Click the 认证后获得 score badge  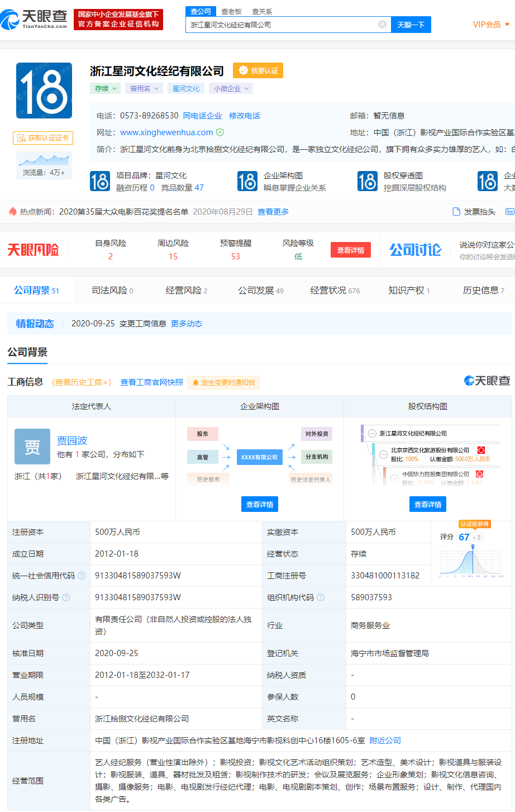coord(475,524)
